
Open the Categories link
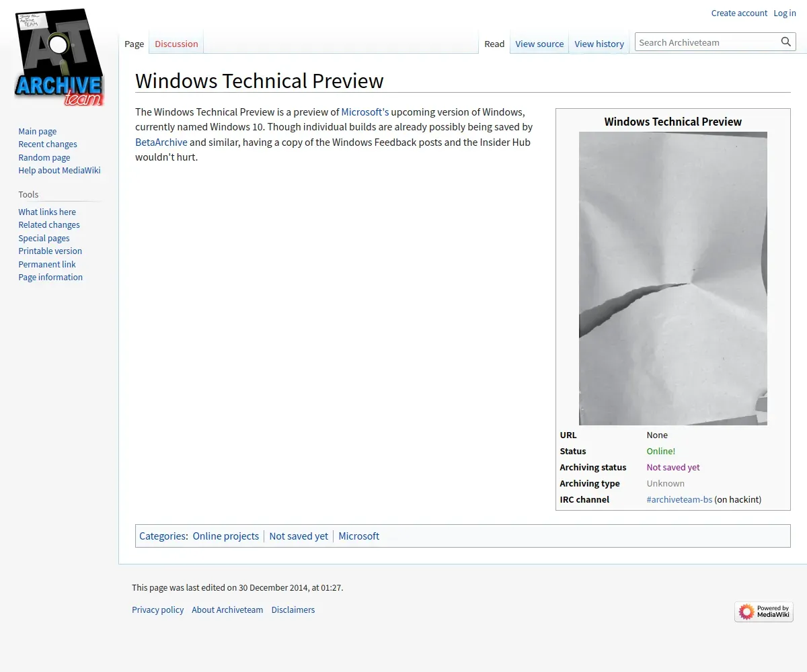(x=163, y=536)
